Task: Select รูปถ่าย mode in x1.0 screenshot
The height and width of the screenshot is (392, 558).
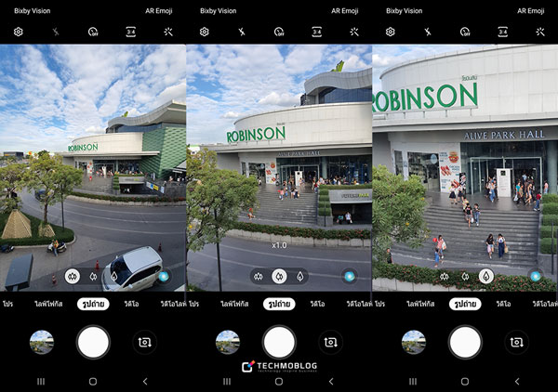Action: 279,304
